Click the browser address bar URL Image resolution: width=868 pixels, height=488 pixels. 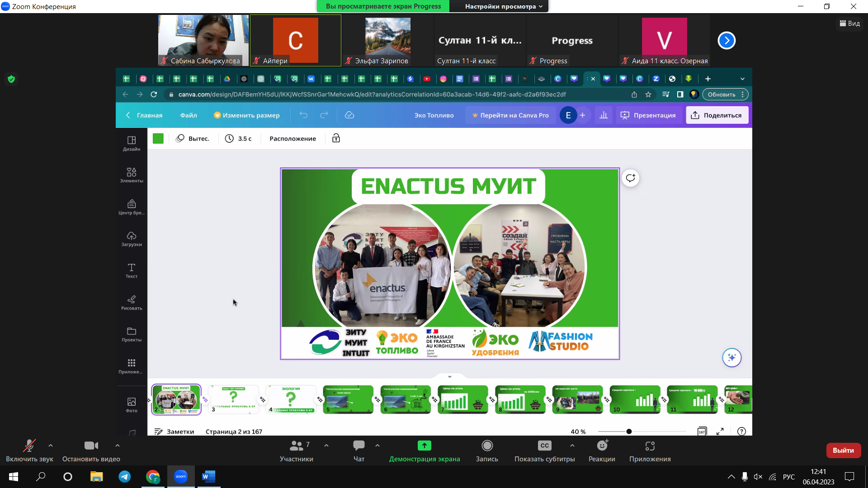point(372,94)
